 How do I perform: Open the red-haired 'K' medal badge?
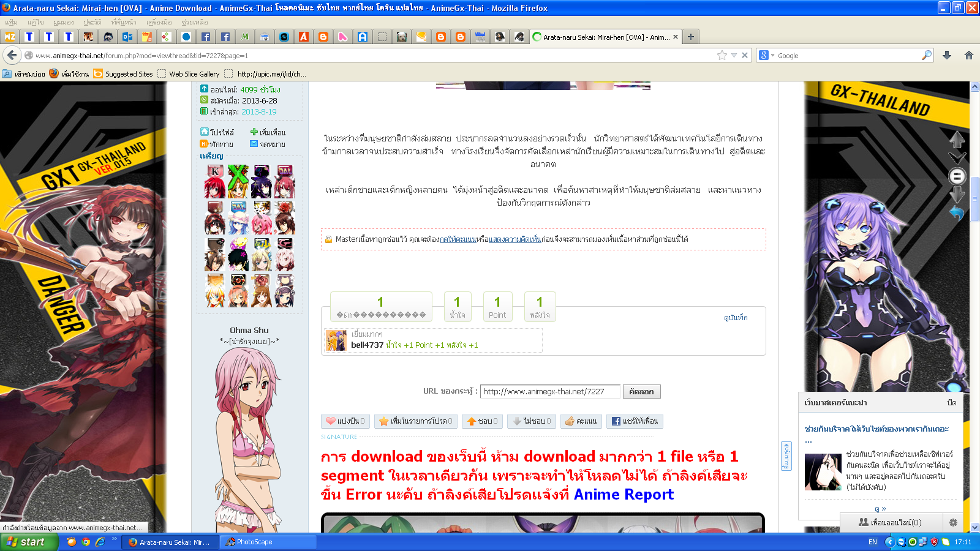(215, 181)
